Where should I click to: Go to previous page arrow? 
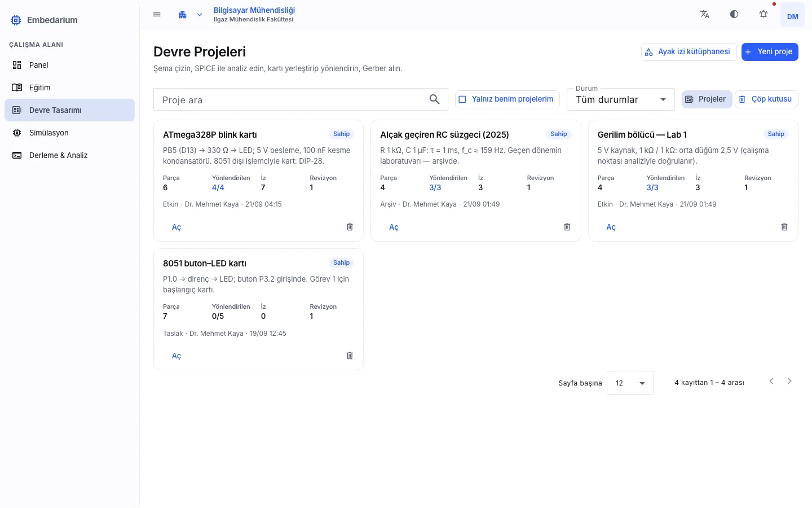(x=771, y=382)
